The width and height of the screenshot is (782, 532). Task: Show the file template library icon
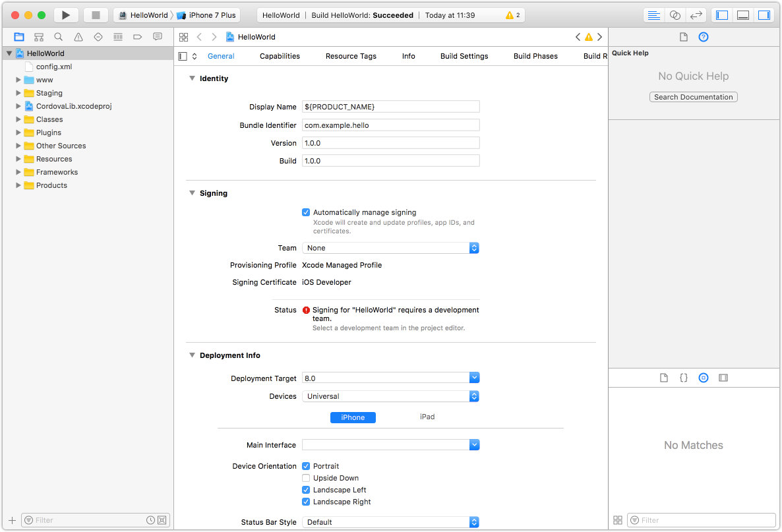(664, 378)
